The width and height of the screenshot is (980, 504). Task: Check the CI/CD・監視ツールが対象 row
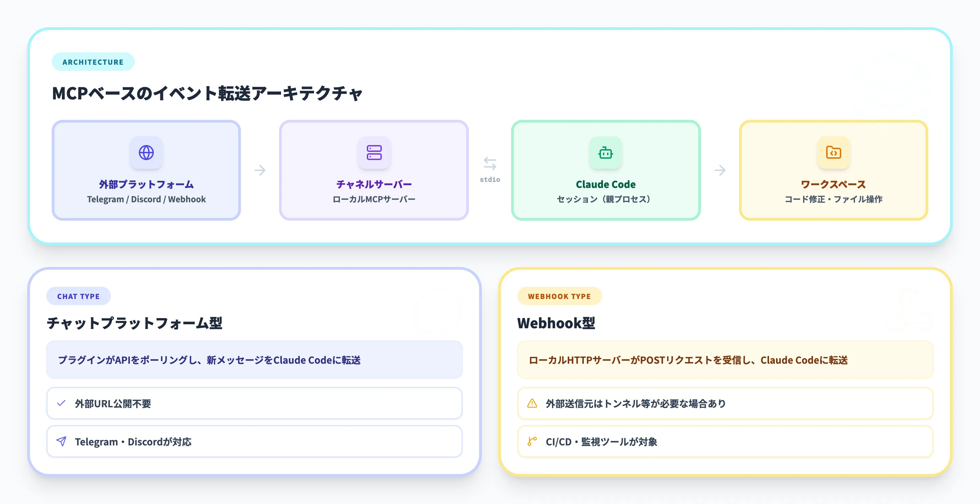[725, 441]
